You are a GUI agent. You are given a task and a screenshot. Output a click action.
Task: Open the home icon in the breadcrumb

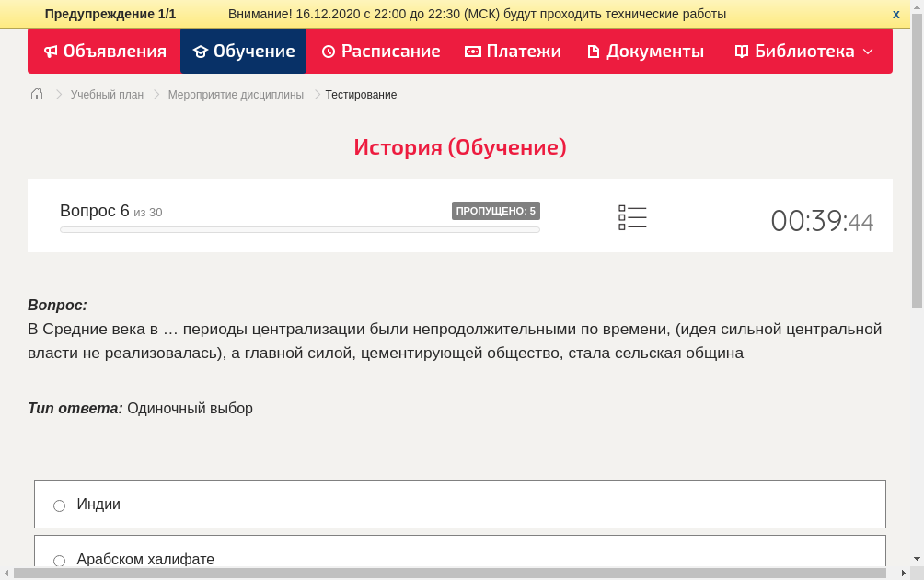(36, 94)
